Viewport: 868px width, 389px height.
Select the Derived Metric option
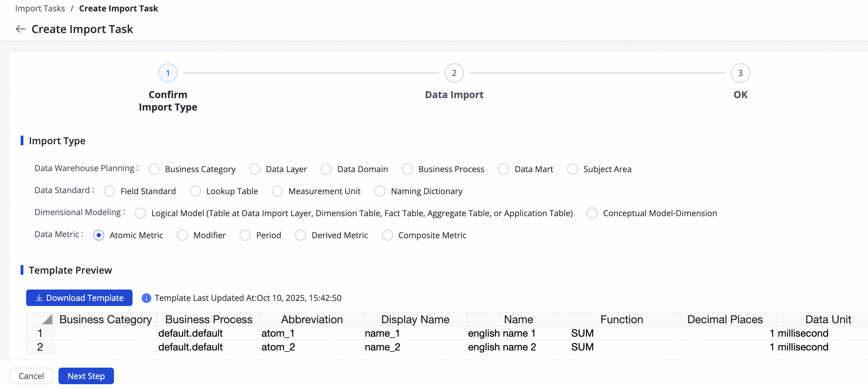coord(300,235)
